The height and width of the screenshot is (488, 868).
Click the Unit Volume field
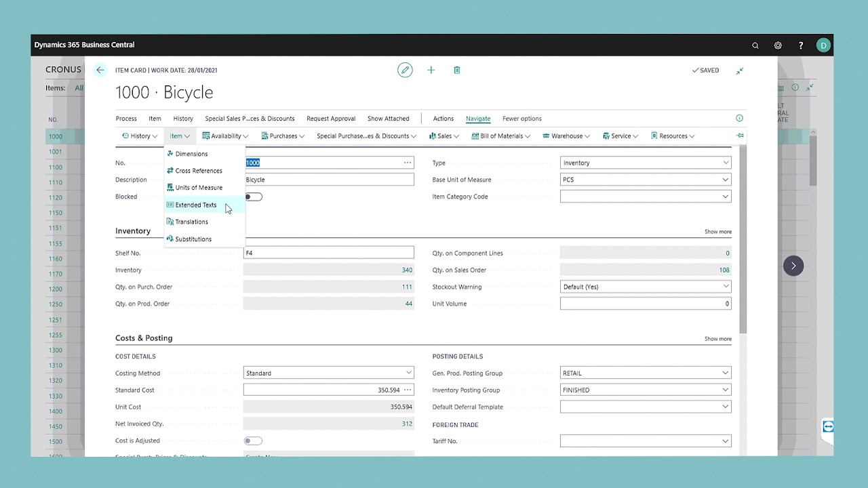pos(646,304)
